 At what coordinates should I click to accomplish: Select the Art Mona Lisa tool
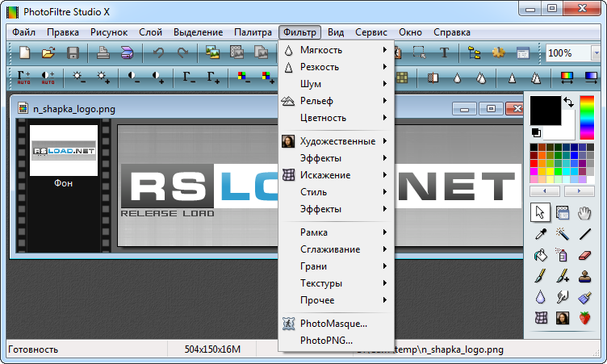562,318
